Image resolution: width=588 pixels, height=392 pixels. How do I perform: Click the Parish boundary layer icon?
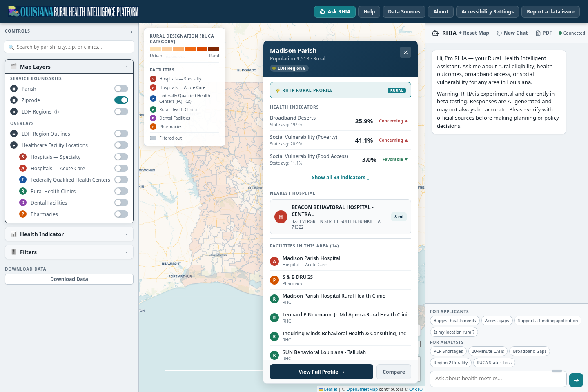pyautogui.click(x=14, y=89)
